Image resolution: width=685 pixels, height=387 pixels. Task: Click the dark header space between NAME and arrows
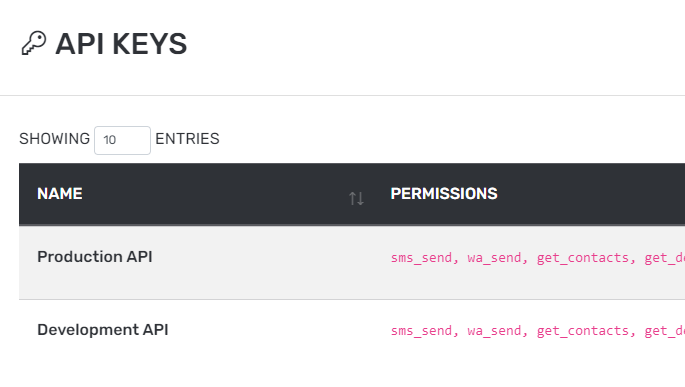click(x=214, y=194)
